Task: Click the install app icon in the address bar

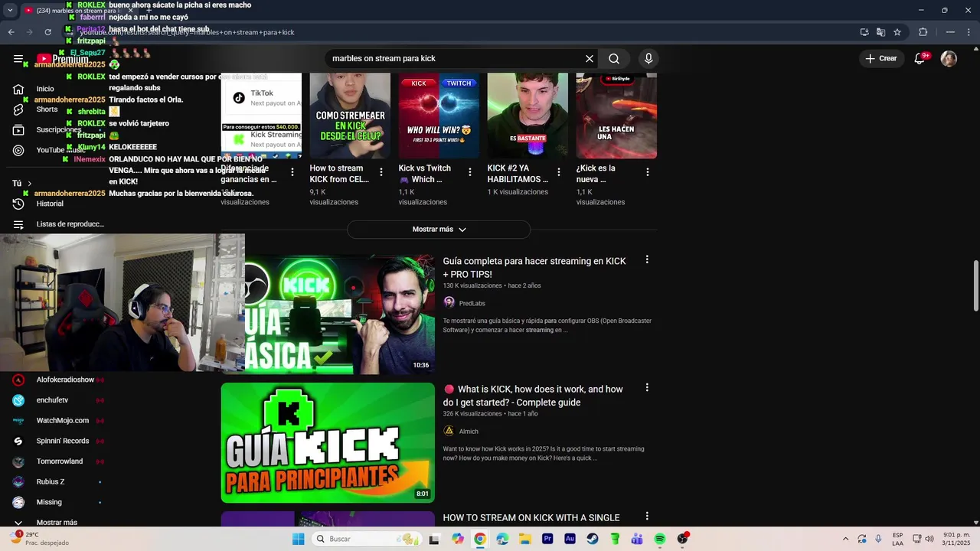Action: click(x=864, y=32)
